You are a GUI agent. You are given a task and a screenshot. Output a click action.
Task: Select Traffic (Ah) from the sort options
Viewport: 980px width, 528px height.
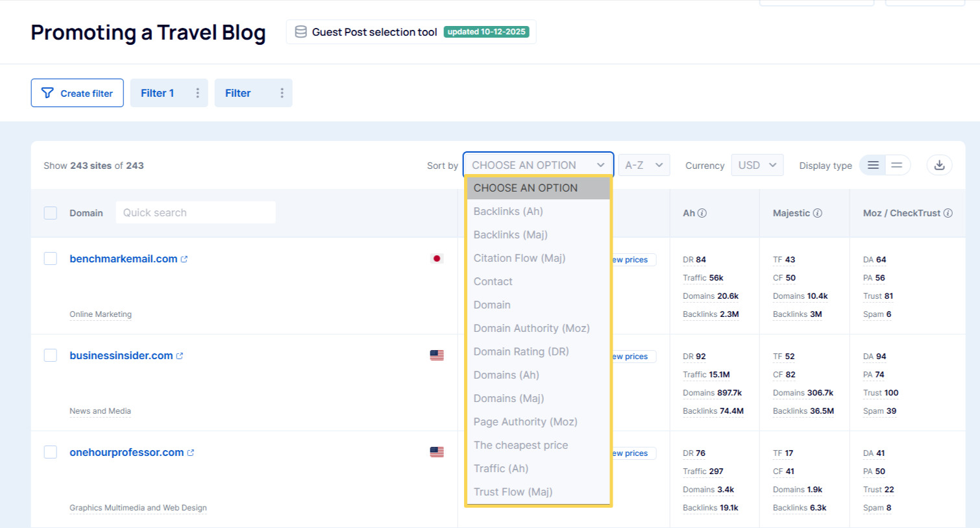tap(500, 468)
